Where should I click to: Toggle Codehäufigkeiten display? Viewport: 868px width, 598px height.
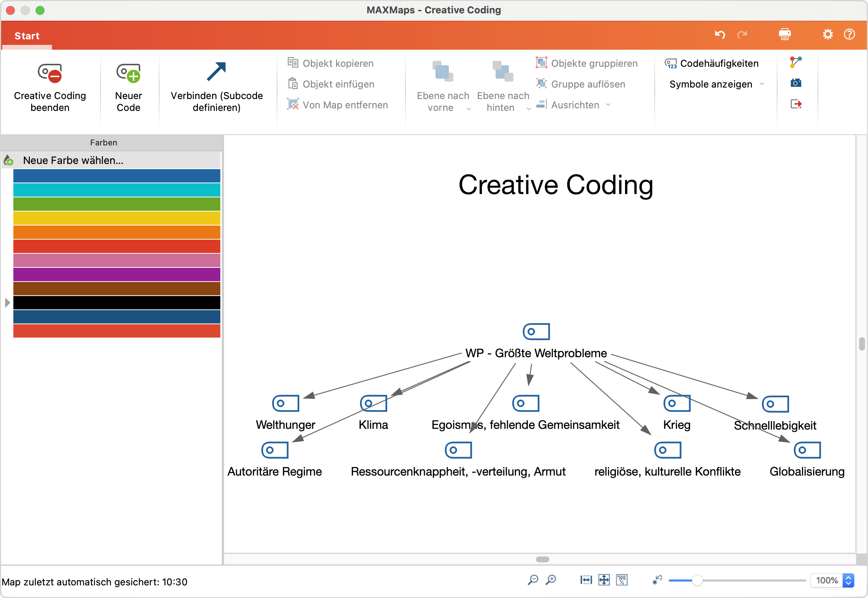(x=712, y=63)
